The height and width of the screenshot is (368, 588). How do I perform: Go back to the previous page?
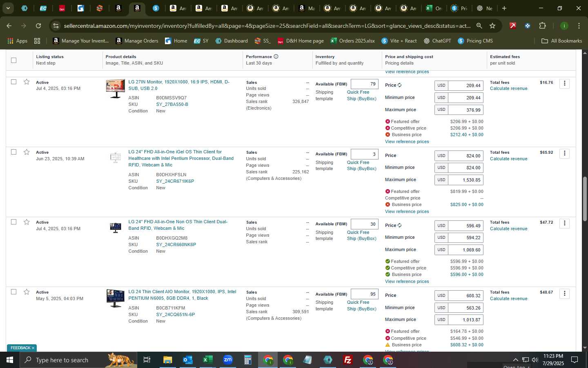click(x=9, y=26)
